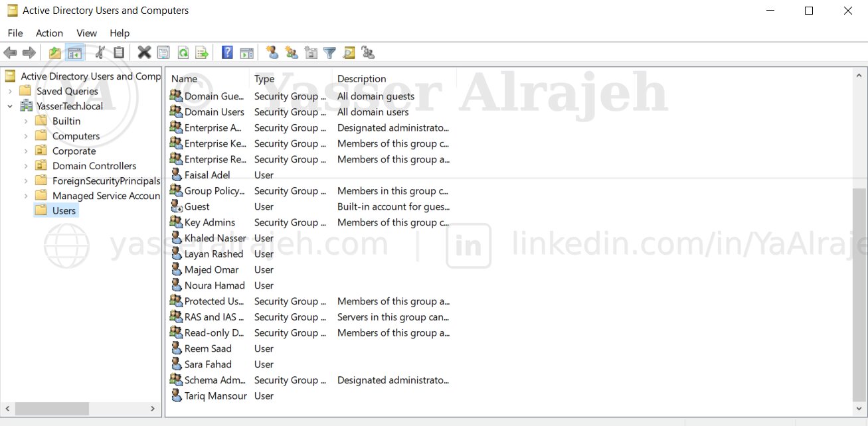Expand the Managed Service Accounts node
The height and width of the screenshot is (426, 868).
click(26, 196)
